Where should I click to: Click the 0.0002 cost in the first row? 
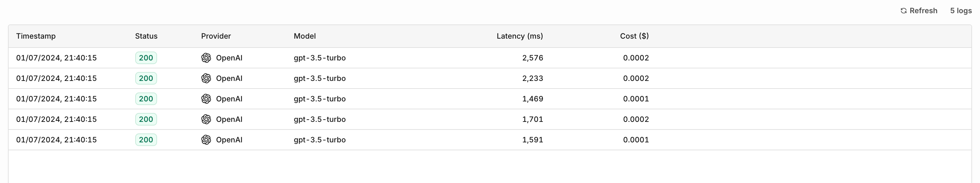pos(636,58)
